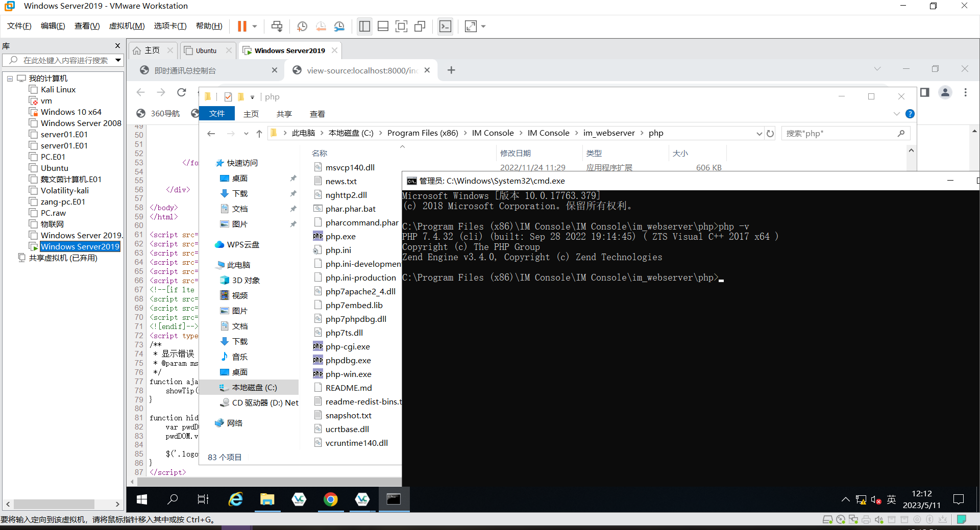Select 共享虚拟机 (已弃用) in the library
Screen dimensions: 980x530
(63, 258)
